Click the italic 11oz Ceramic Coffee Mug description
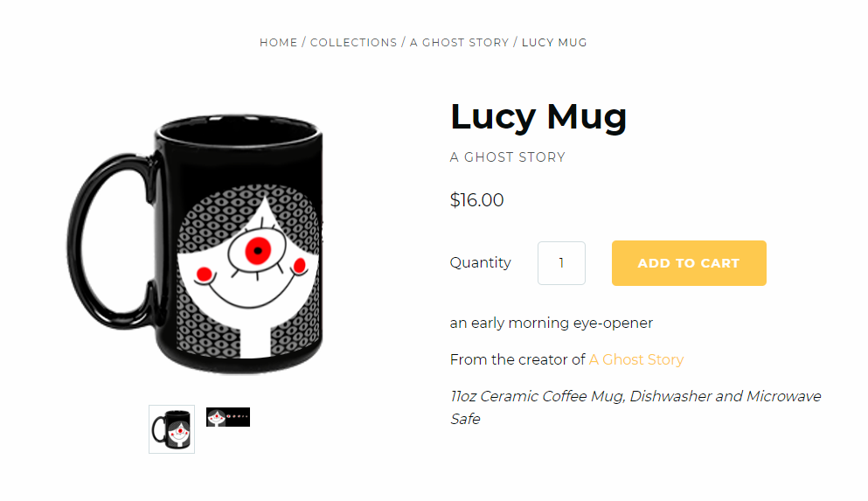Screen dimensions: 868x501 (x=635, y=407)
